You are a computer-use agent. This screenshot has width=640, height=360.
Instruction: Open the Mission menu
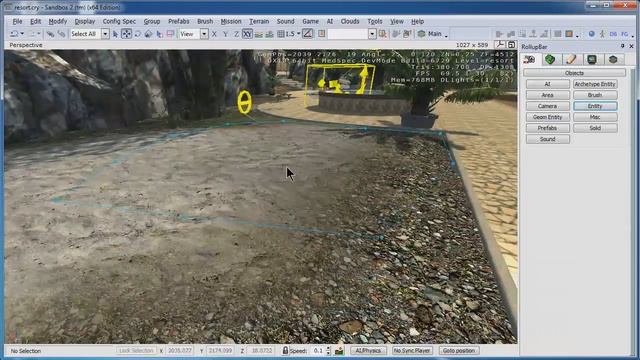[231, 21]
